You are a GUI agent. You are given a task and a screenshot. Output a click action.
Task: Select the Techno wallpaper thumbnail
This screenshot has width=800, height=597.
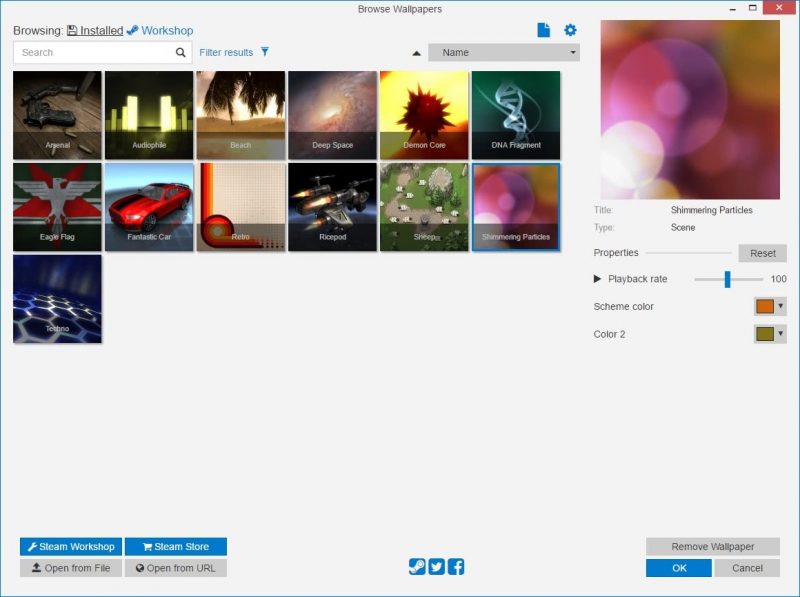tap(57, 298)
